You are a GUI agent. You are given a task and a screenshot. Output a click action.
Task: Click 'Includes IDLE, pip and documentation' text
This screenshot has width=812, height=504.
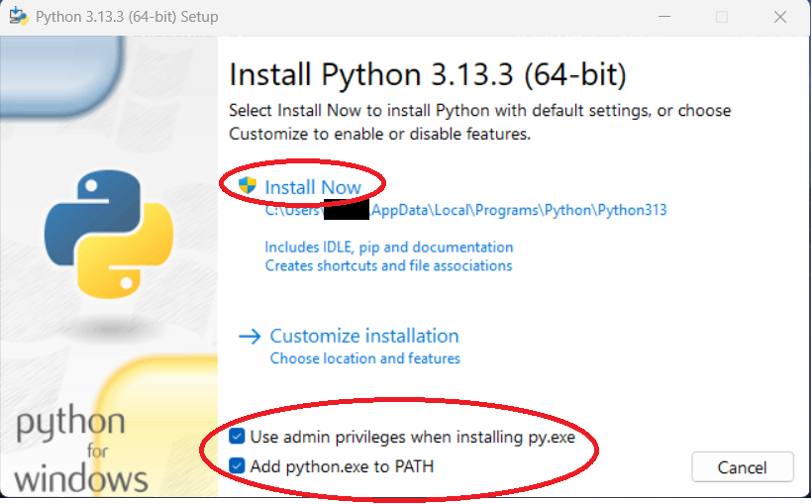pos(388,247)
